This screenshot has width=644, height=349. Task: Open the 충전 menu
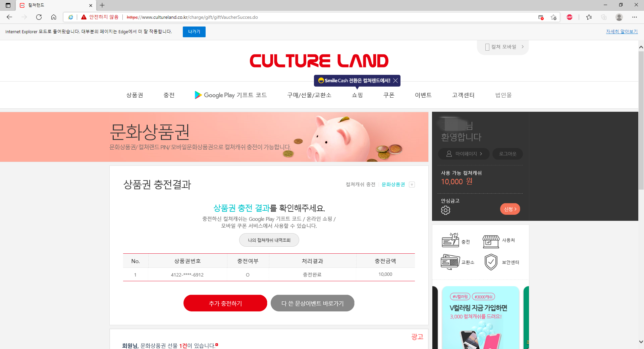click(169, 95)
